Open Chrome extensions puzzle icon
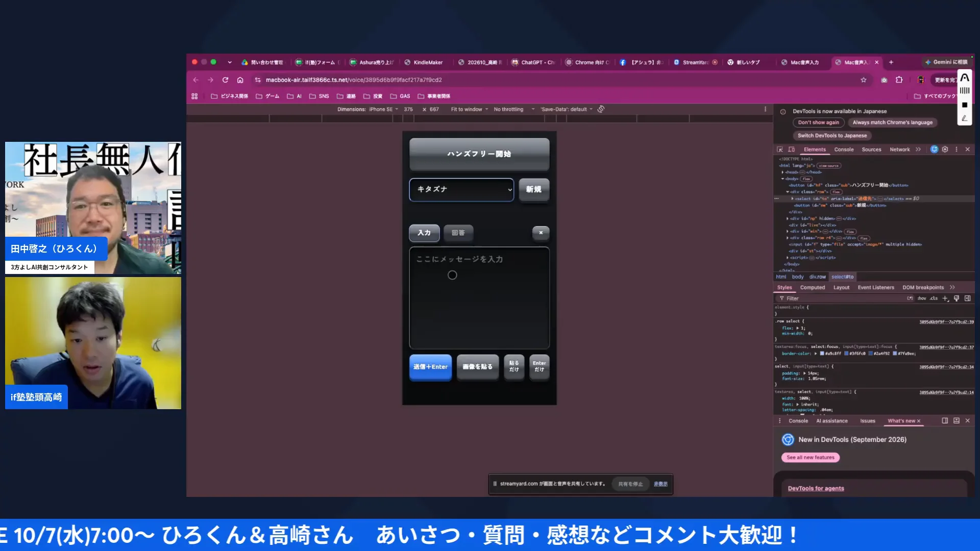 899,80
